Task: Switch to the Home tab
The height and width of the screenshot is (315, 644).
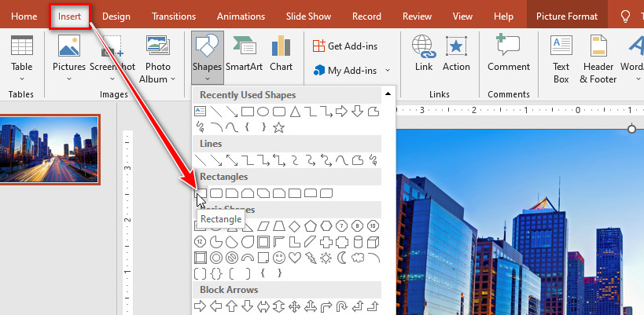Action: 24,16
